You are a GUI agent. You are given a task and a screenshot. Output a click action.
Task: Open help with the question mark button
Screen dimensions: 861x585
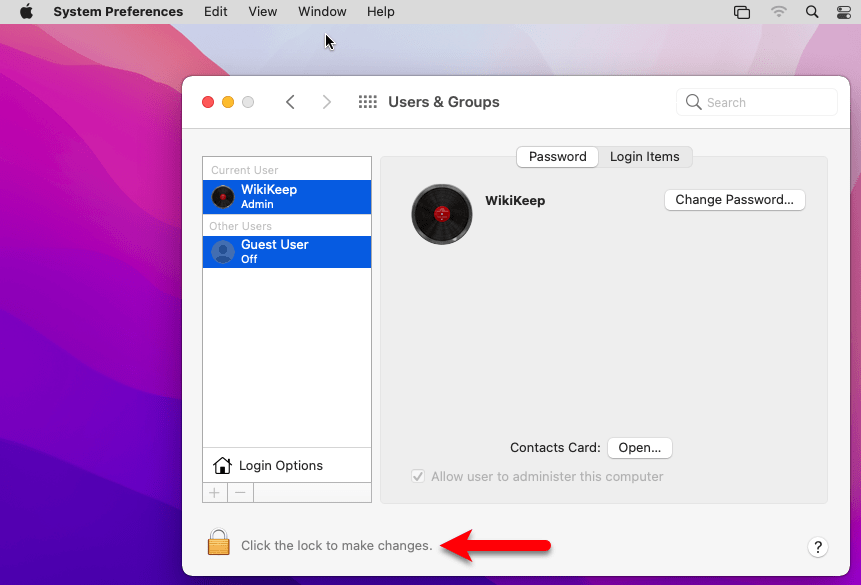[x=818, y=547]
